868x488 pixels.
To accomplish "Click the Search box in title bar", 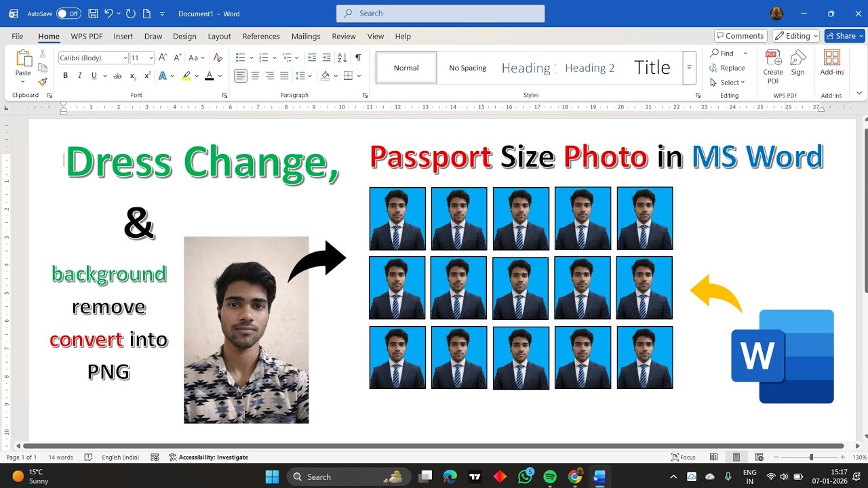I will tap(440, 13).
